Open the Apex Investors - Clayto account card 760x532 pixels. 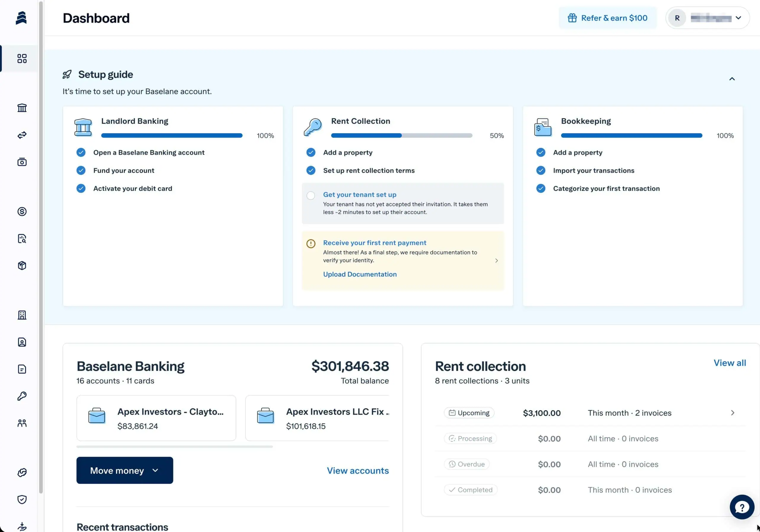click(156, 418)
